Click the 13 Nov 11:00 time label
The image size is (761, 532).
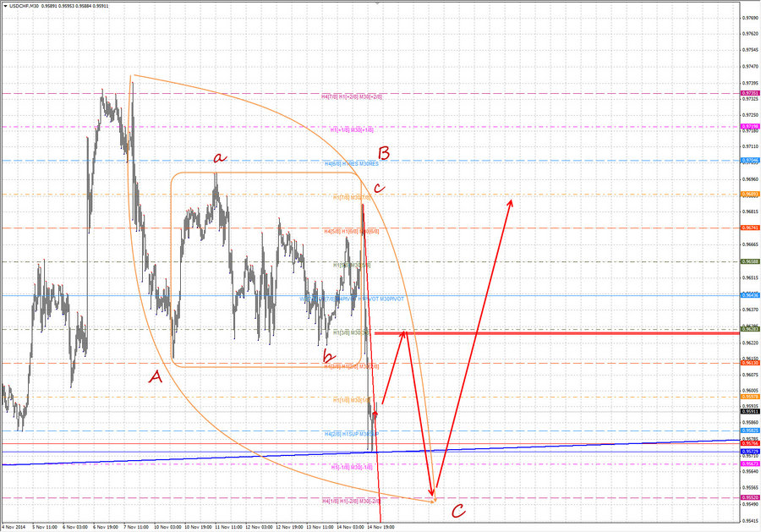tap(320, 527)
